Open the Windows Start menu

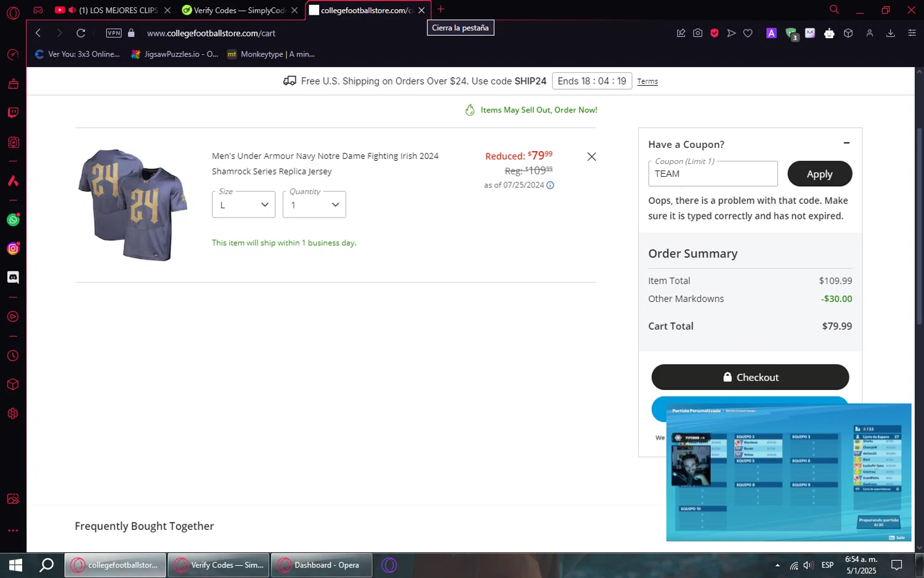(x=15, y=565)
